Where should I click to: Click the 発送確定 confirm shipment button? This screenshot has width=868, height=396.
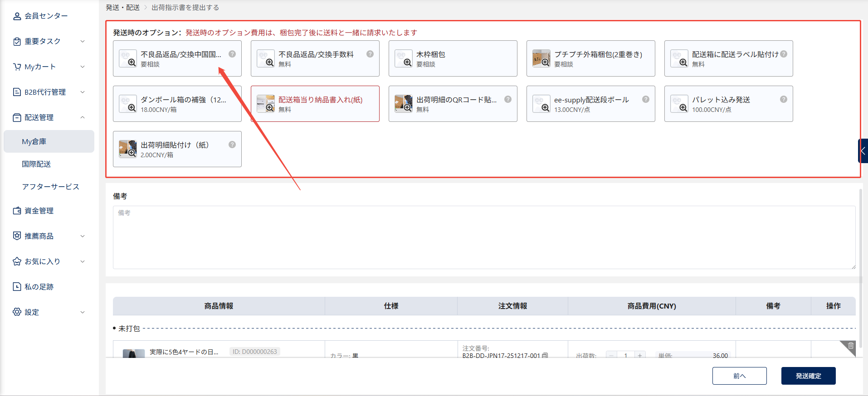(808, 376)
